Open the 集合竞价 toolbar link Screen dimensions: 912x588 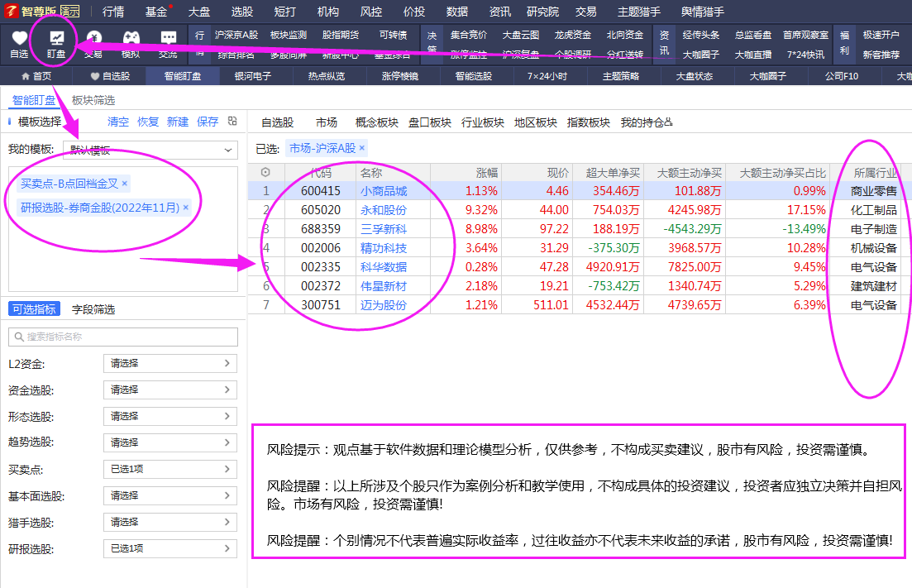point(469,35)
